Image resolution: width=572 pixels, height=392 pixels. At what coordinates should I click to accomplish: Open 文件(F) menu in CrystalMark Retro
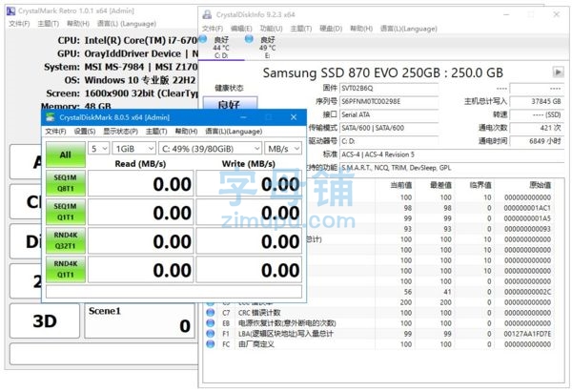coord(19,24)
